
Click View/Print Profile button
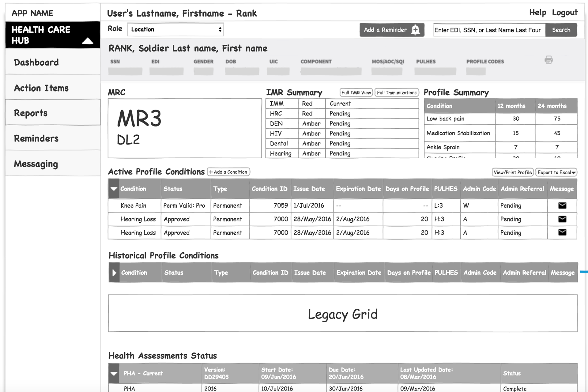(x=513, y=172)
